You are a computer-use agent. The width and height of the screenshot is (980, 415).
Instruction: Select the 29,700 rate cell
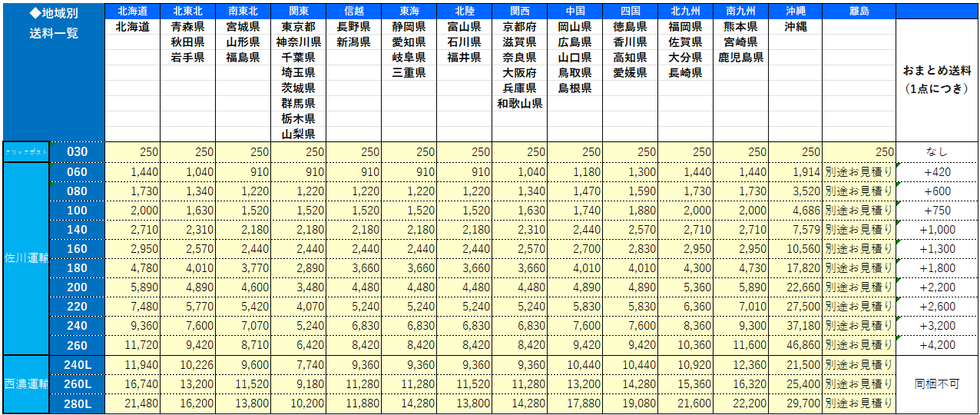pyautogui.click(x=795, y=403)
